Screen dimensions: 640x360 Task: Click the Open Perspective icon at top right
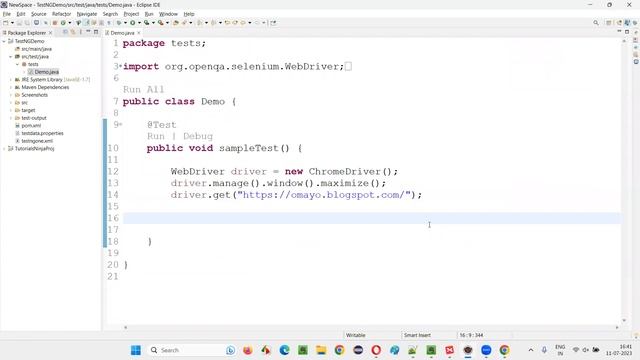[x=609, y=23]
